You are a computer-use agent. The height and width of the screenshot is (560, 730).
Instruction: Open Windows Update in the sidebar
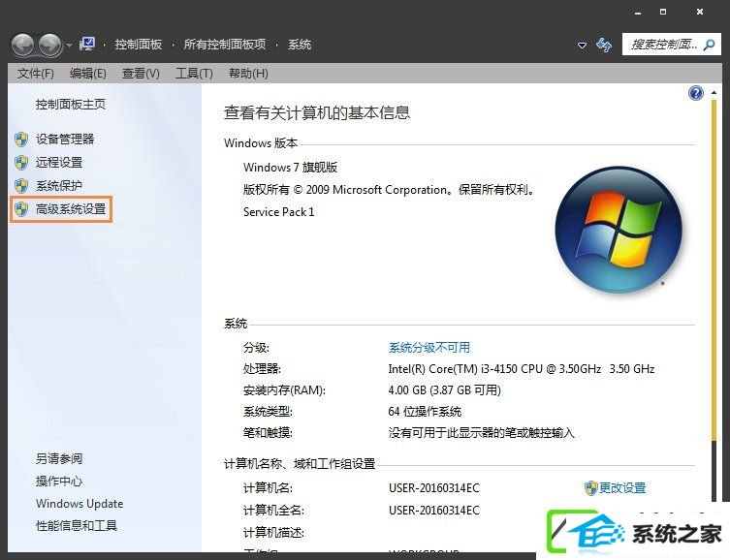coord(79,504)
